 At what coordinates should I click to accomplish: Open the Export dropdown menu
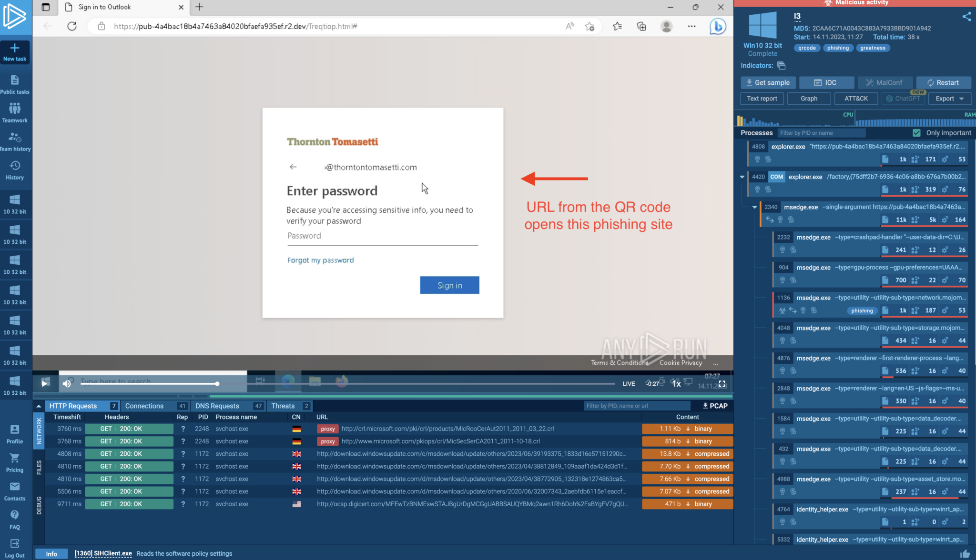tap(949, 99)
